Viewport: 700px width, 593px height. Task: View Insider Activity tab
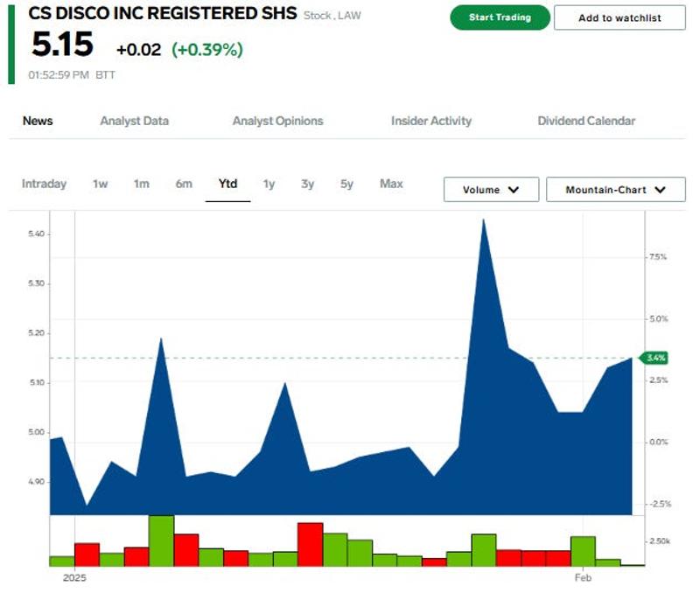pyautogui.click(x=431, y=121)
